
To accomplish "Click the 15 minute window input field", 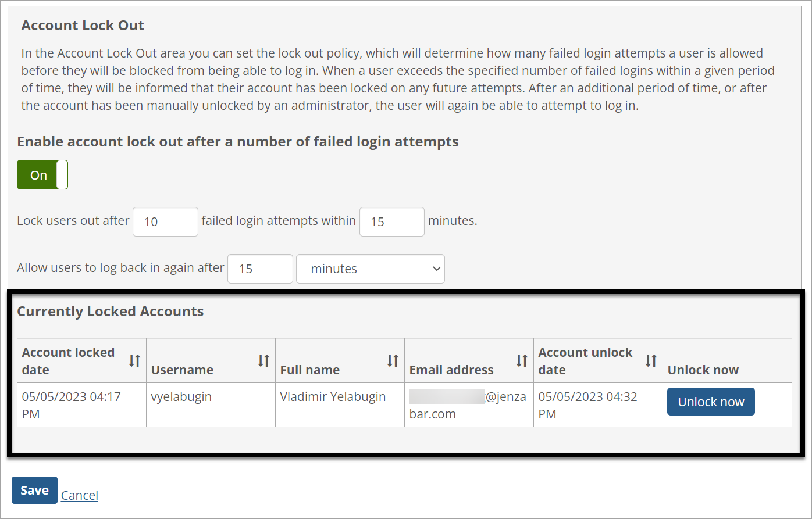I will [391, 221].
